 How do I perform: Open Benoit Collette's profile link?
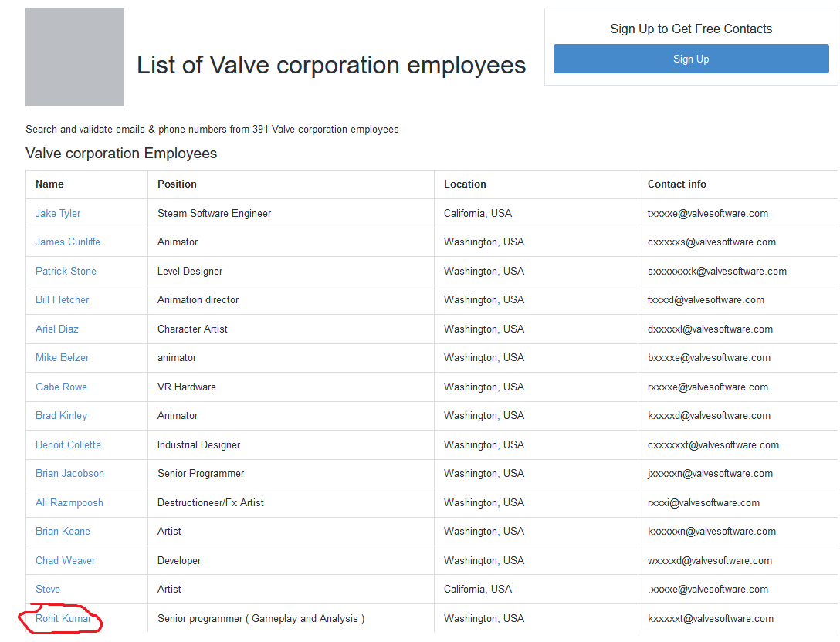pyautogui.click(x=68, y=444)
